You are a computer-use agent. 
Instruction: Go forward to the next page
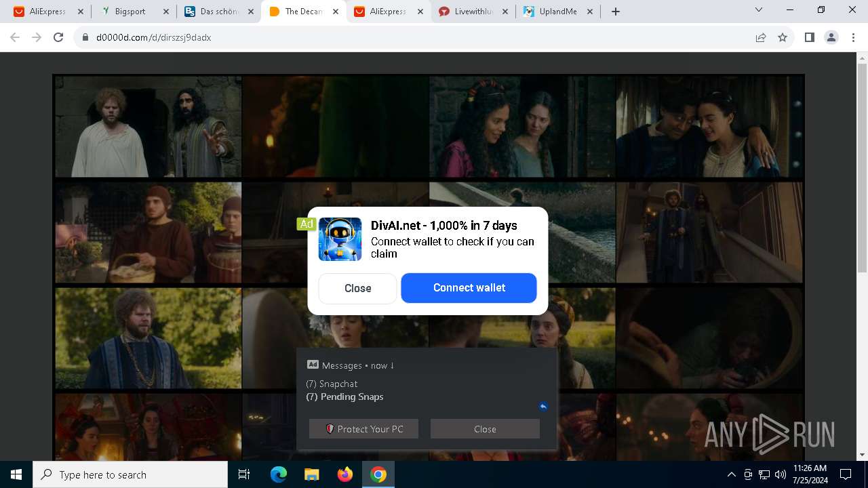37,37
